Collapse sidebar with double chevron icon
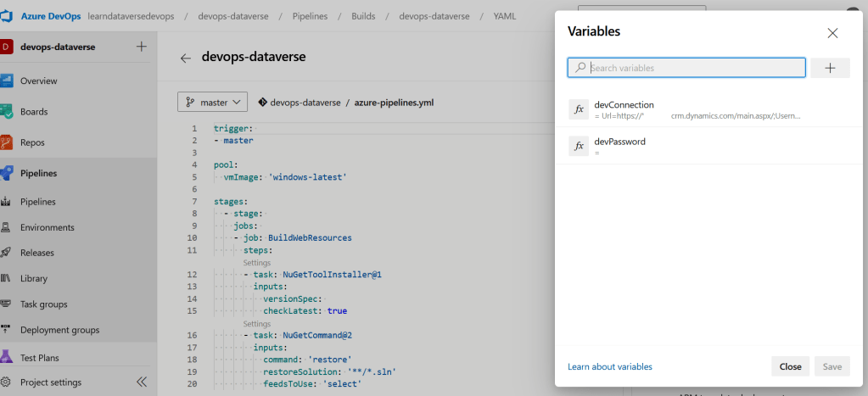The image size is (868, 396). pos(142,382)
